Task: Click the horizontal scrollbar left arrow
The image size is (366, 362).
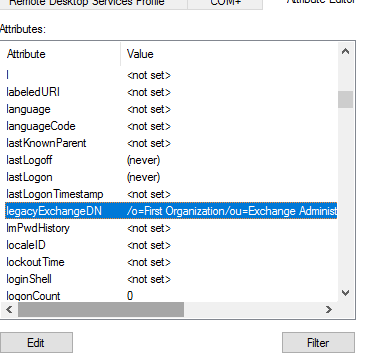Action: (x=9, y=310)
